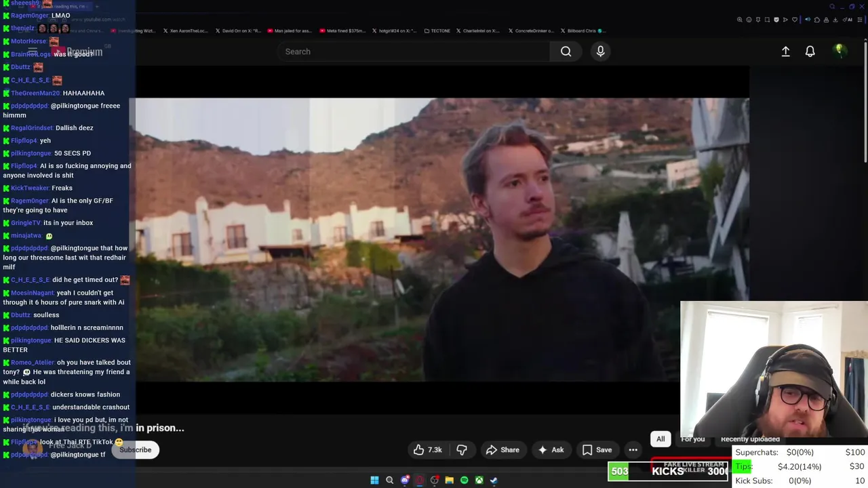This screenshot has height=488, width=868.
Task: Click chat message 'its in your inbox'
Action: point(68,223)
